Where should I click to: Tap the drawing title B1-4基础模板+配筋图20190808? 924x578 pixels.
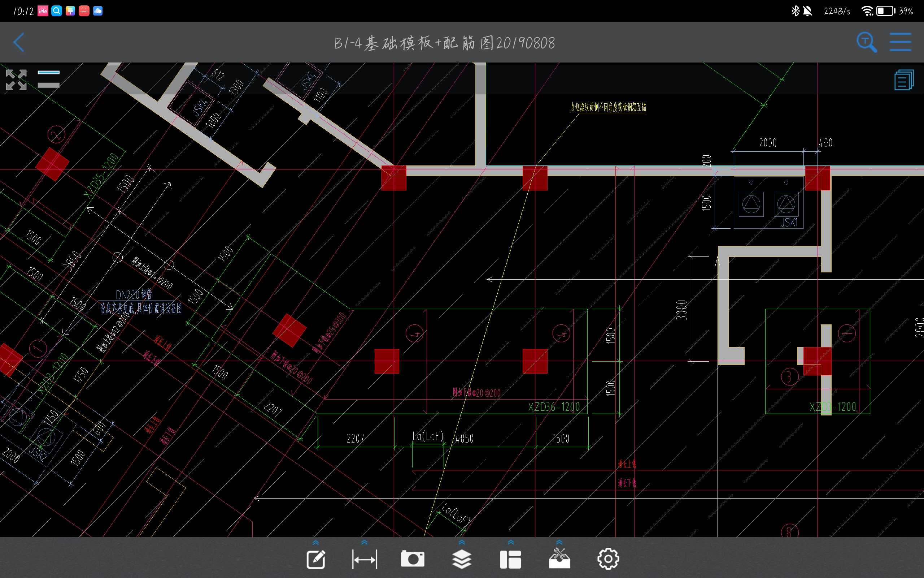click(444, 43)
